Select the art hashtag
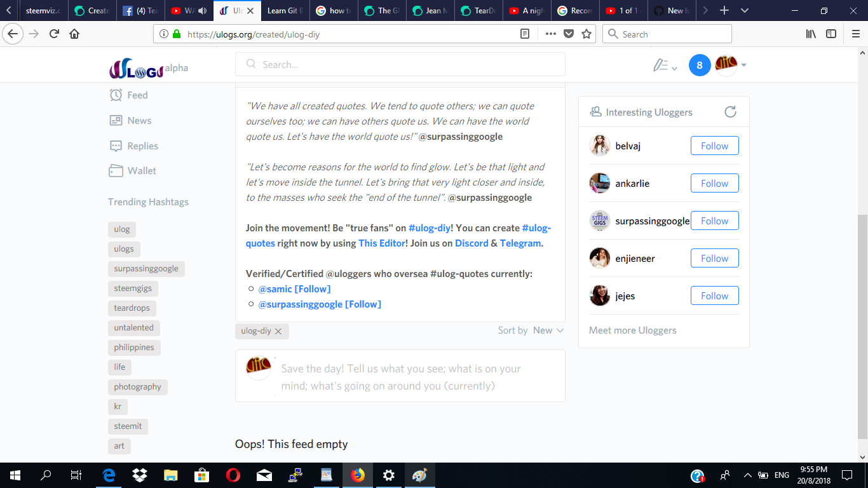This screenshot has width=868, height=488. coord(119,446)
